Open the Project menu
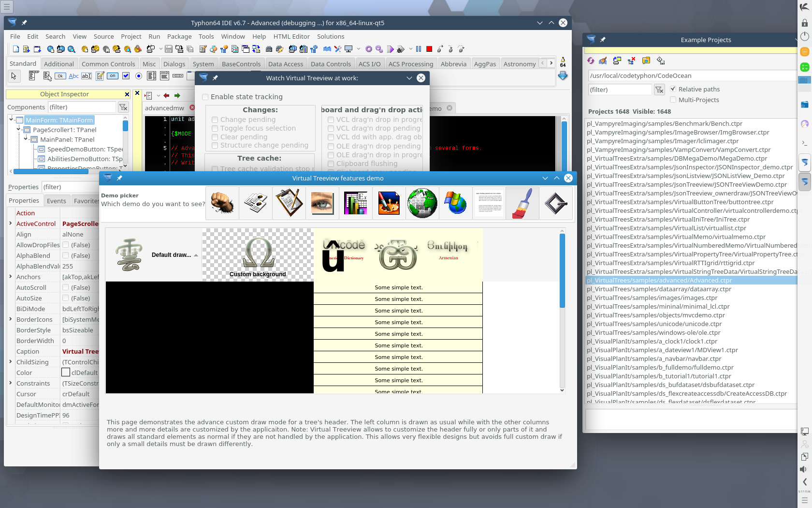Image resolution: width=812 pixels, height=508 pixels. (131, 36)
